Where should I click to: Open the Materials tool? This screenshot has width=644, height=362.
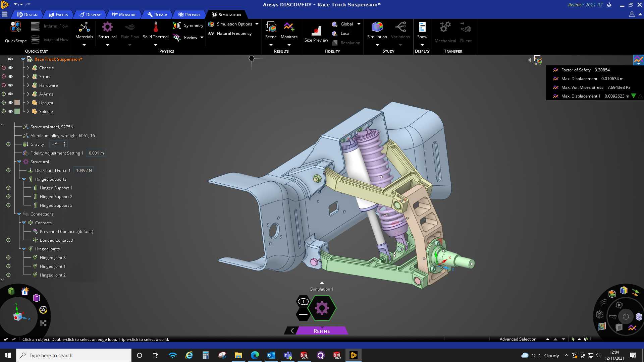[x=84, y=31]
